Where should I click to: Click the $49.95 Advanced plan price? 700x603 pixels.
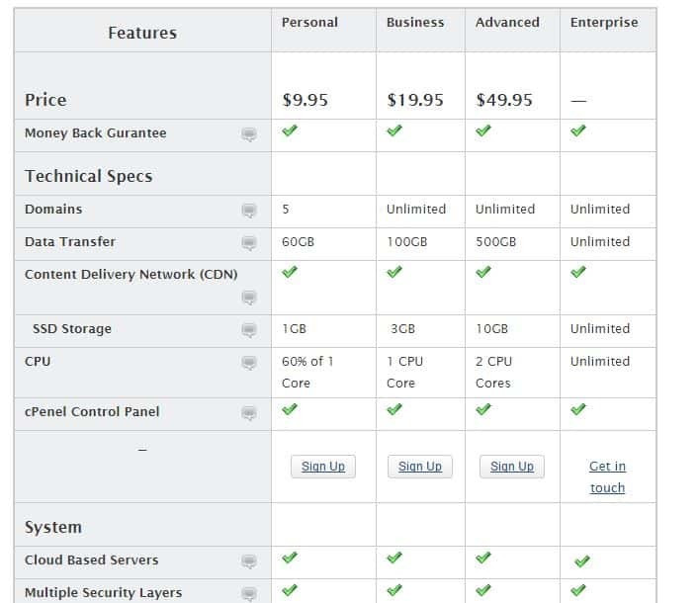(x=504, y=100)
